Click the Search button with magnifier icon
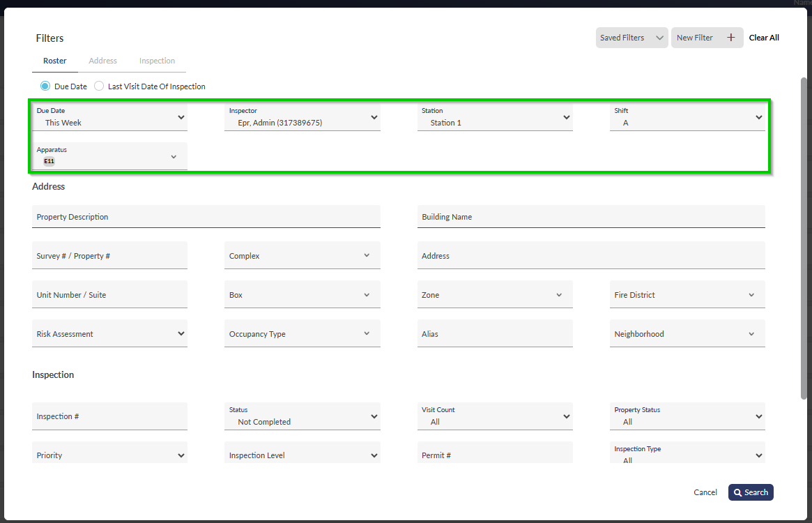 [751, 492]
